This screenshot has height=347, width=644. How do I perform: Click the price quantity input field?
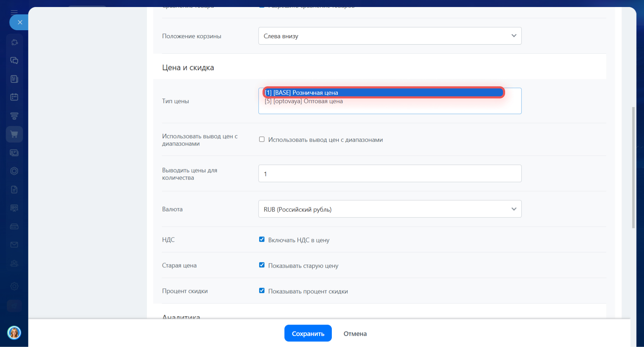tap(390, 174)
